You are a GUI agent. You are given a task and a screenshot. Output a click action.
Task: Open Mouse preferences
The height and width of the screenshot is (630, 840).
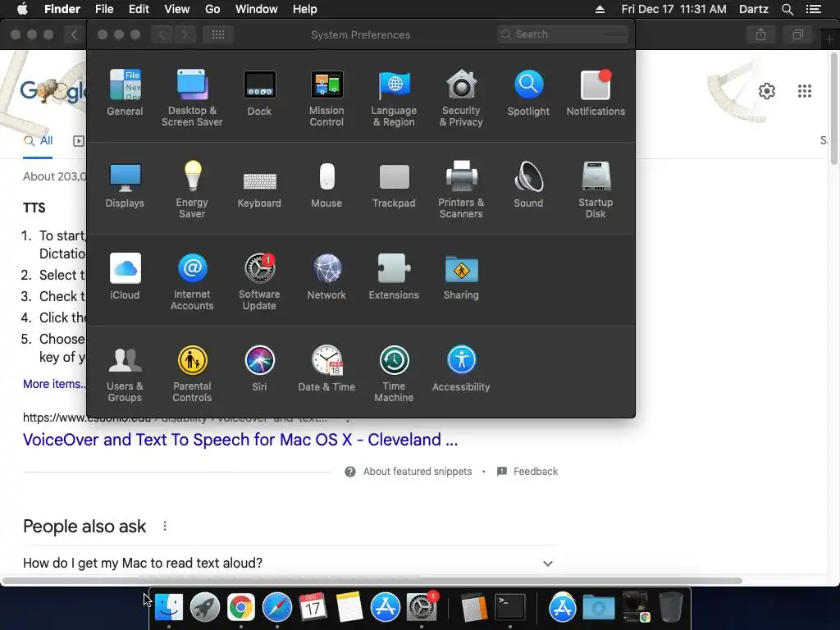pyautogui.click(x=326, y=185)
